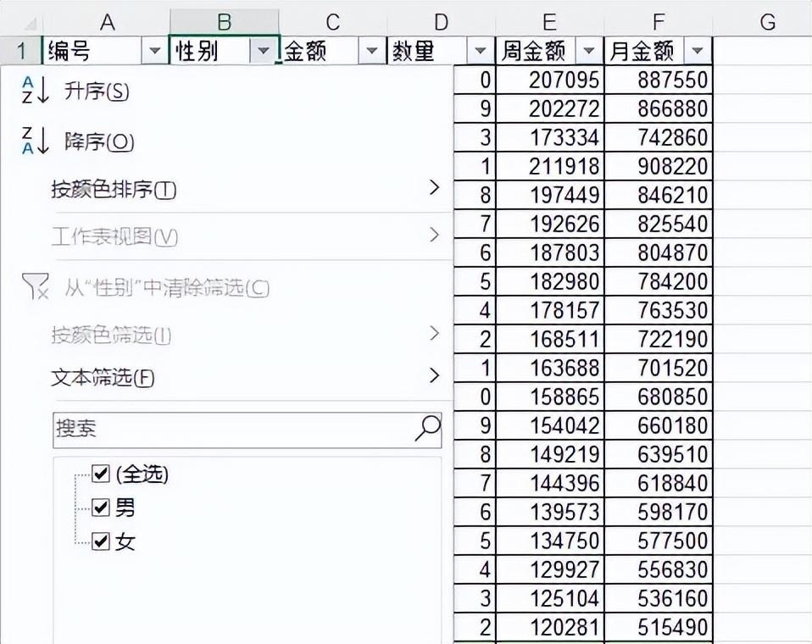
Task: Uncheck the 男 checkbox
Action: coord(101,508)
